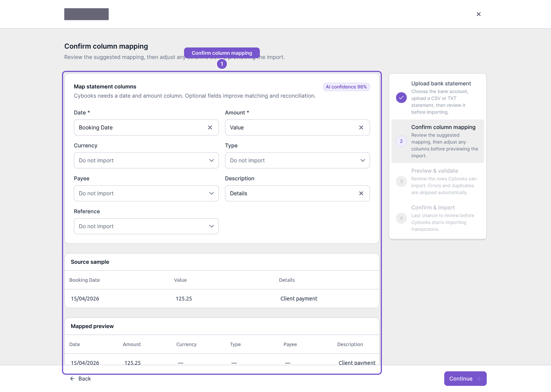Open the Type dropdown

(x=297, y=160)
